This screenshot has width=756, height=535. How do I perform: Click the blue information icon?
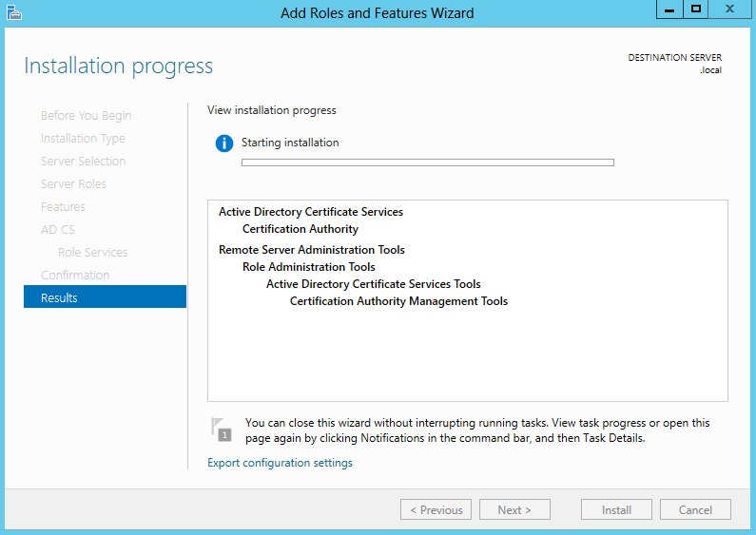coord(224,143)
